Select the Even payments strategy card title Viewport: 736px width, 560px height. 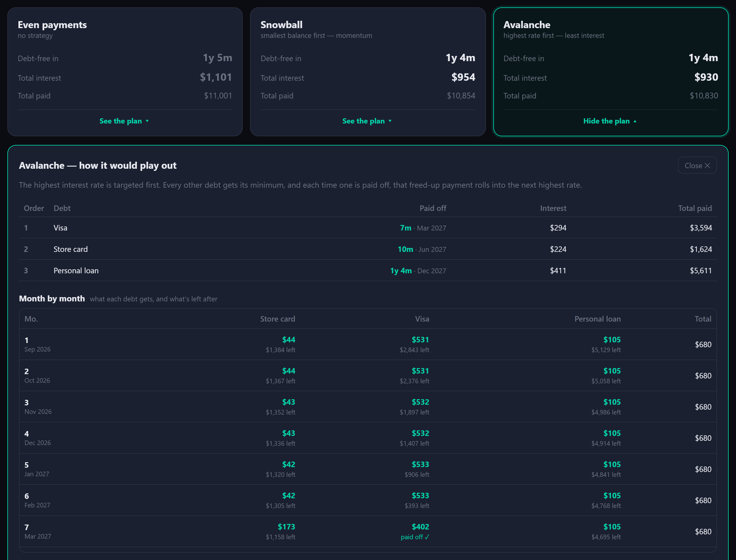coord(52,25)
